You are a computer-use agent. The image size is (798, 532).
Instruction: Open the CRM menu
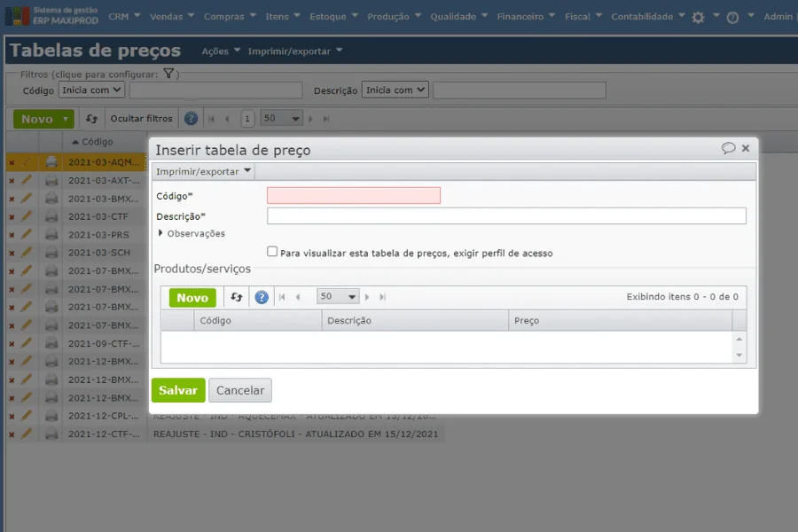[x=124, y=16]
